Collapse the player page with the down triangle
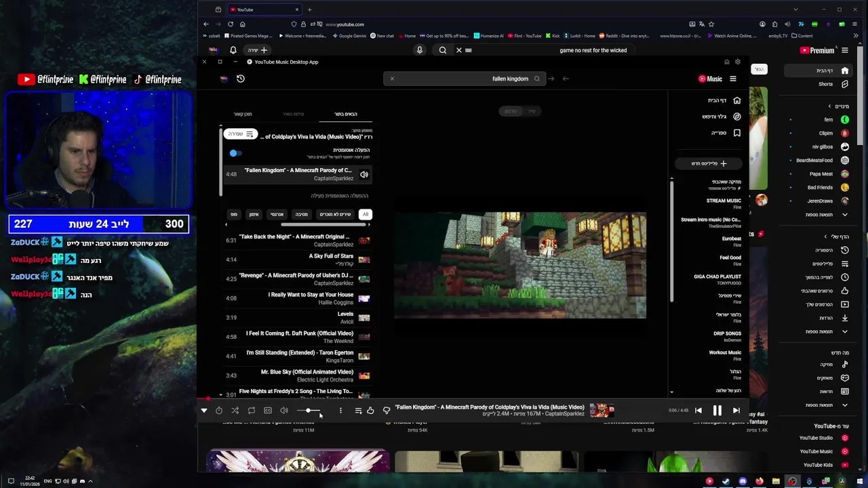This screenshot has height=488, width=868. point(203,410)
